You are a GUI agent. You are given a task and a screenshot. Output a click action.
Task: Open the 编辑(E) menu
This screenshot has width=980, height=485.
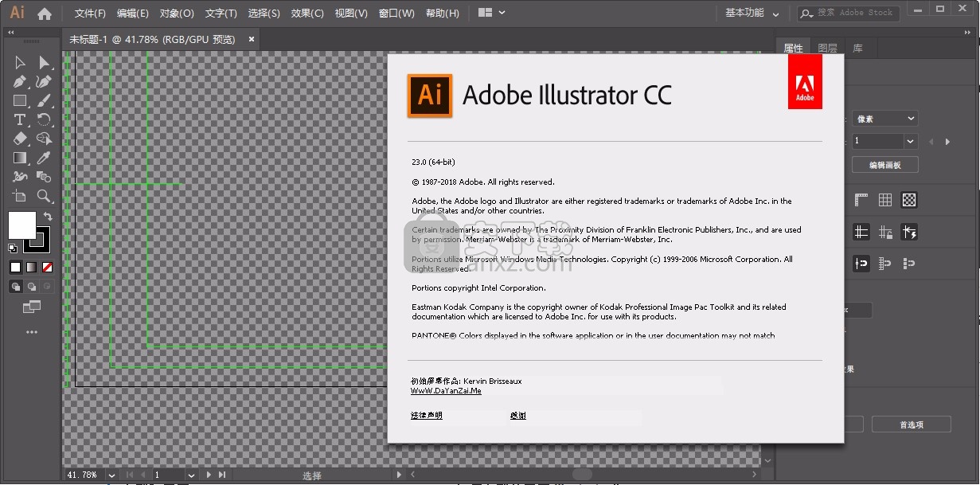tap(132, 14)
